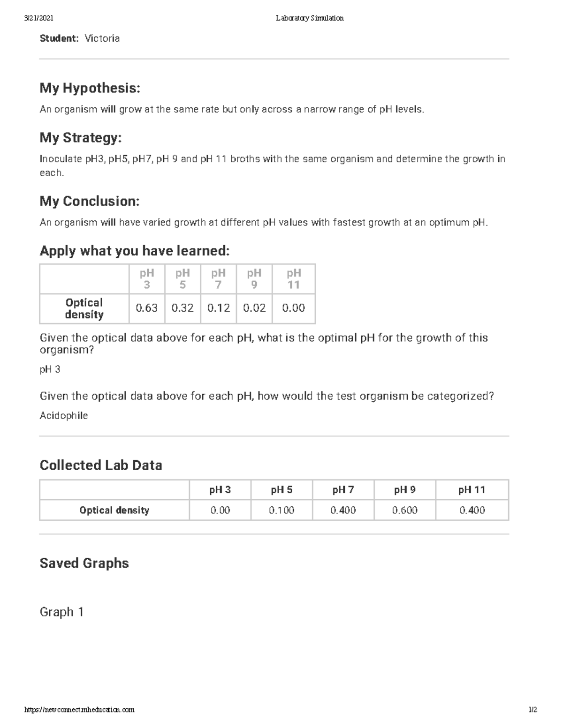Screen dimensions: 563x728
Task: Select the 0.100 cell under pH 5
Action: [281, 510]
